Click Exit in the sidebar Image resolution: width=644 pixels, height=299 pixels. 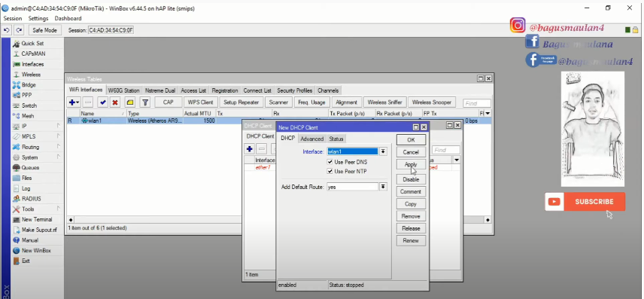[x=26, y=261]
